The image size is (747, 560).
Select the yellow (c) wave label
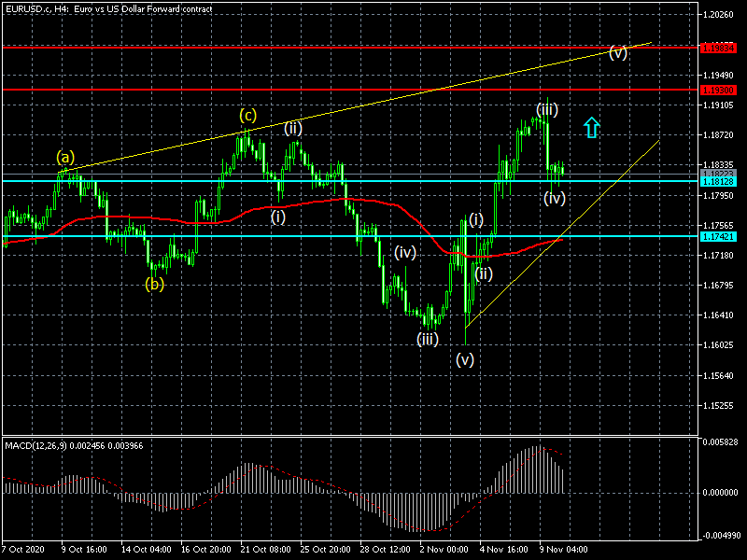click(247, 115)
